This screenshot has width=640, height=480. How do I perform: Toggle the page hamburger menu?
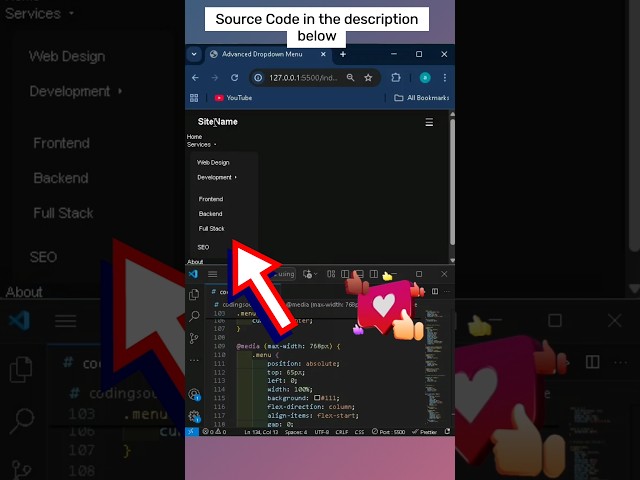pos(429,122)
